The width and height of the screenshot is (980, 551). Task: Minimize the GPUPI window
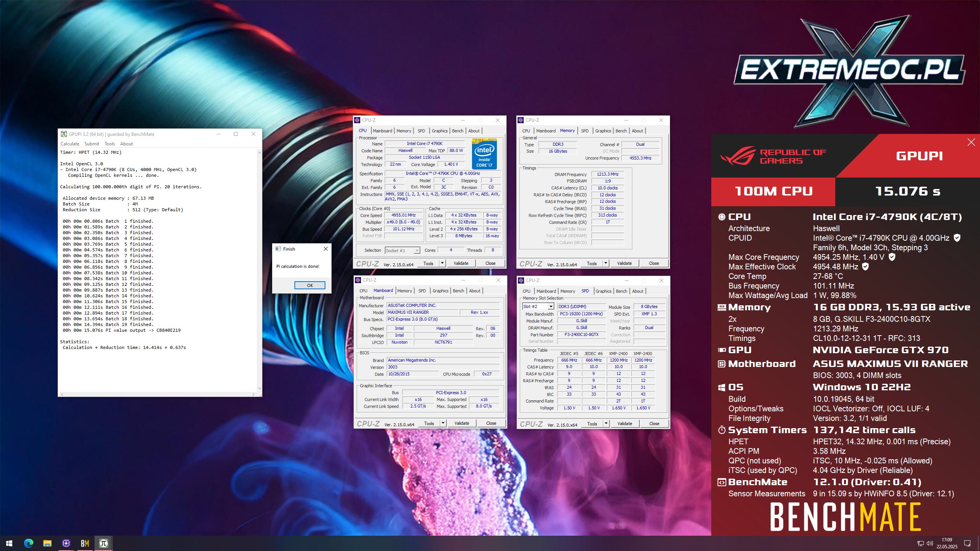219,134
